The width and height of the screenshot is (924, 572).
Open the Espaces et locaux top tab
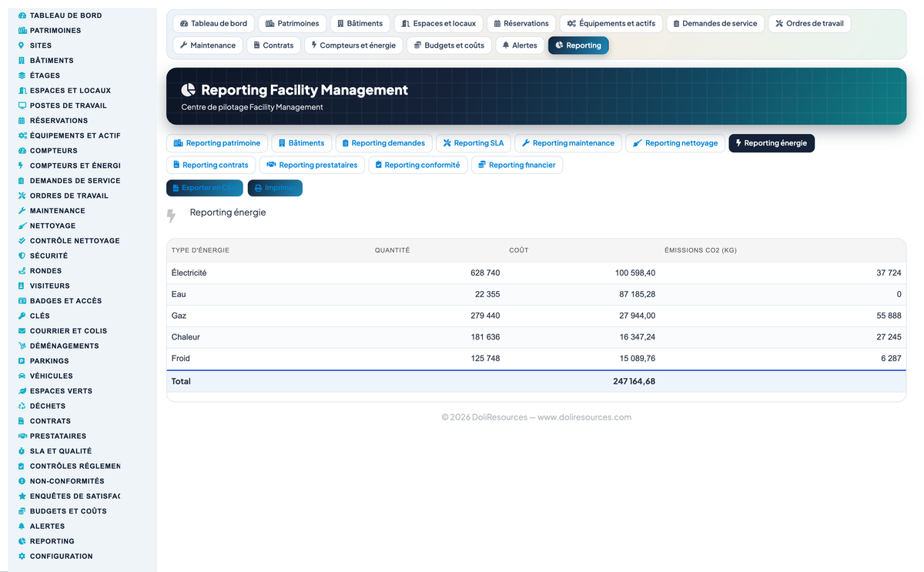(439, 23)
